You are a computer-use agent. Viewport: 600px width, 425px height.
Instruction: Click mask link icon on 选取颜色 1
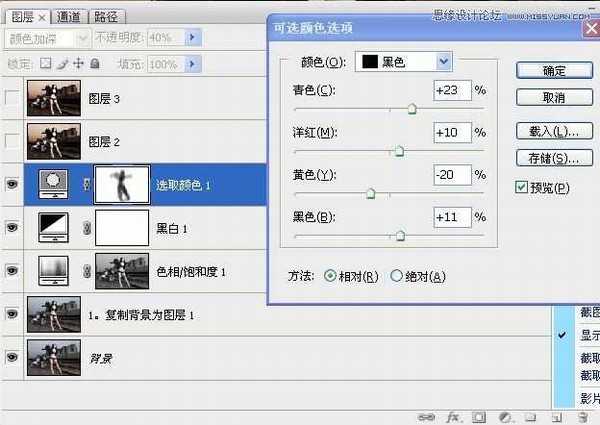(x=87, y=184)
